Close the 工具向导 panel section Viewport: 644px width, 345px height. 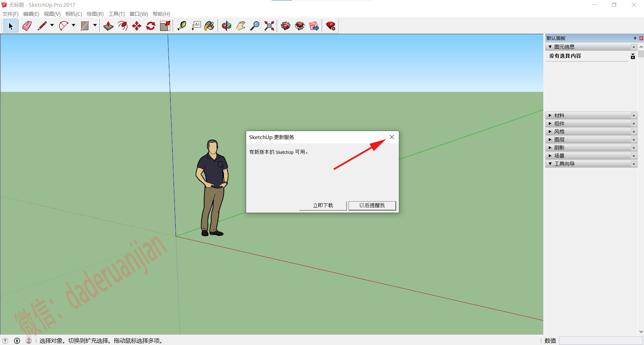(634, 164)
